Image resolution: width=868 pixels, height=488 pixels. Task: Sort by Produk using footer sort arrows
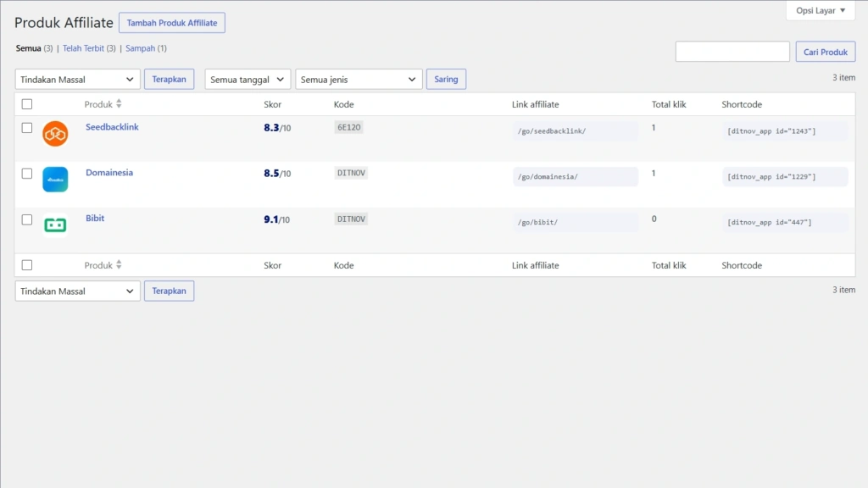tap(119, 265)
